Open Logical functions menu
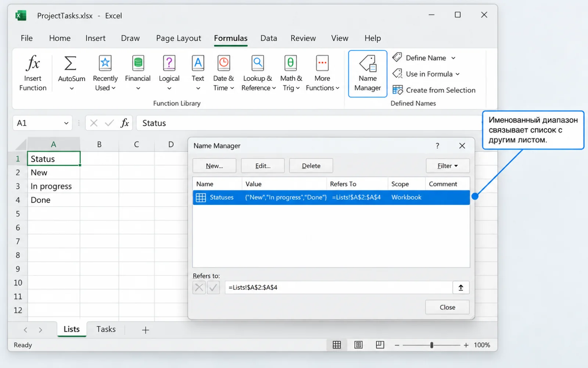Viewport: 588px width, 368px height. 169,73
